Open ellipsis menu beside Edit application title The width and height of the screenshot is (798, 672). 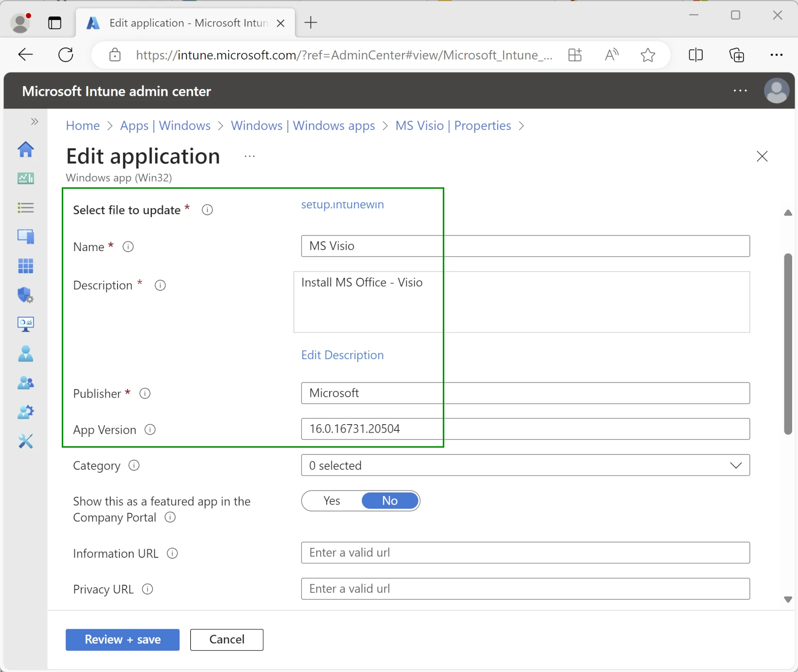point(250,156)
